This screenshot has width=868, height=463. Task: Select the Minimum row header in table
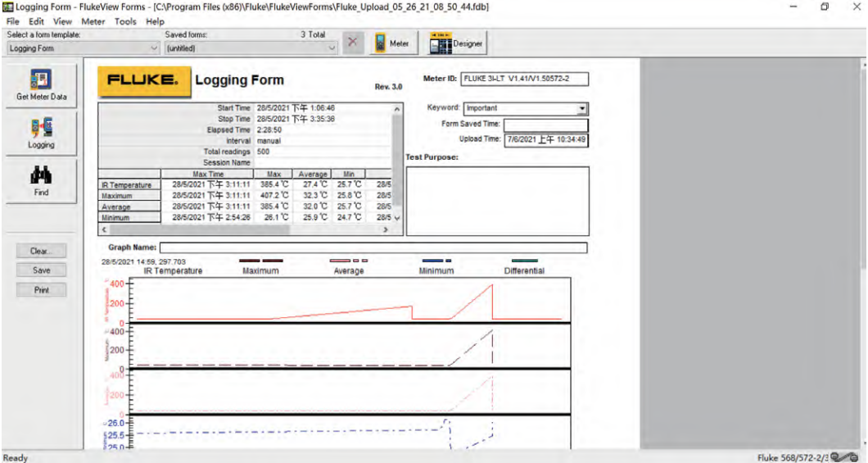click(x=129, y=218)
